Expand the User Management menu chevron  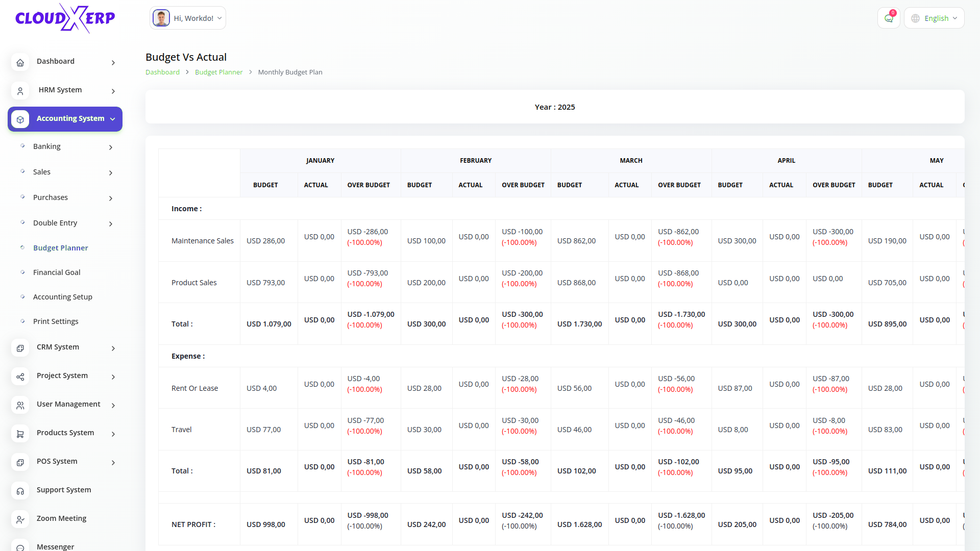(x=113, y=405)
